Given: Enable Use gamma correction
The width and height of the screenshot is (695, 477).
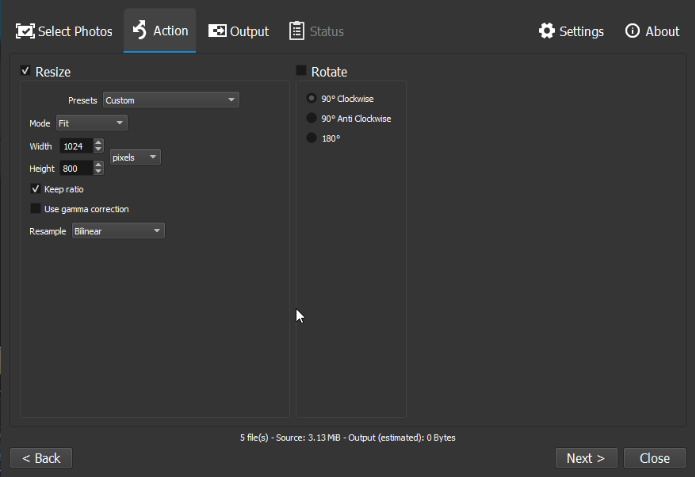Looking at the screenshot, I should coord(36,209).
